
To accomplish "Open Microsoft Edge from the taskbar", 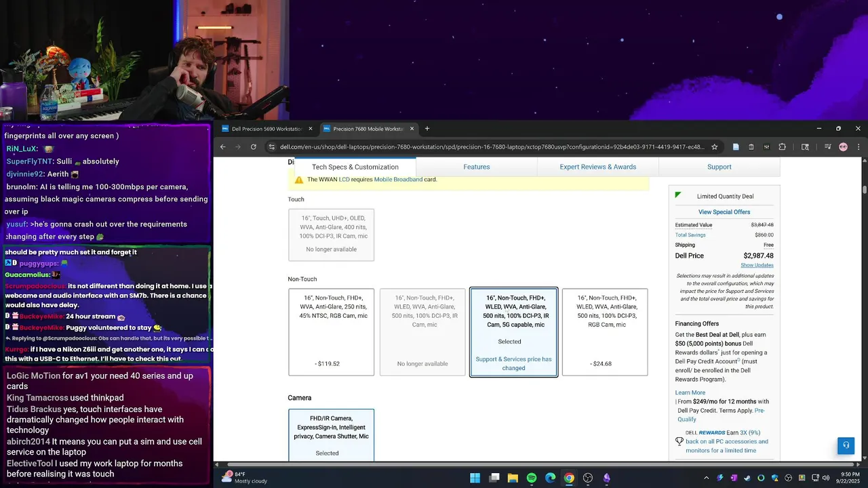I will [x=550, y=478].
